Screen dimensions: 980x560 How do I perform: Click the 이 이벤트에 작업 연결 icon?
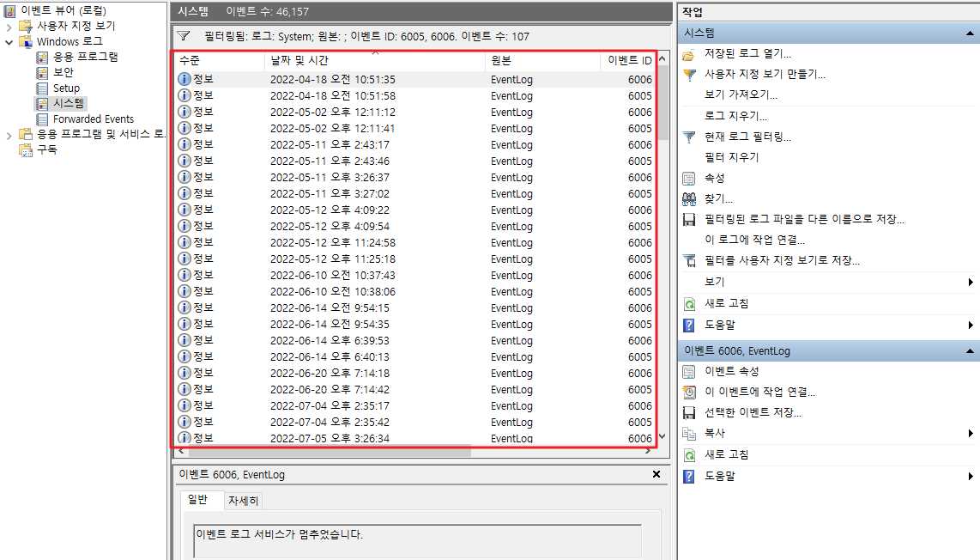pyautogui.click(x=689, y=393)
